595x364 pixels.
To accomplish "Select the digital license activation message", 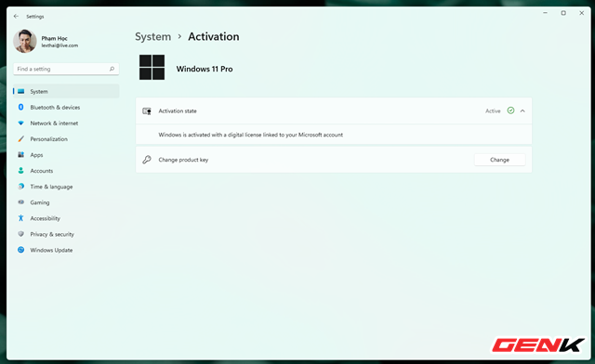I will (251, 135).
